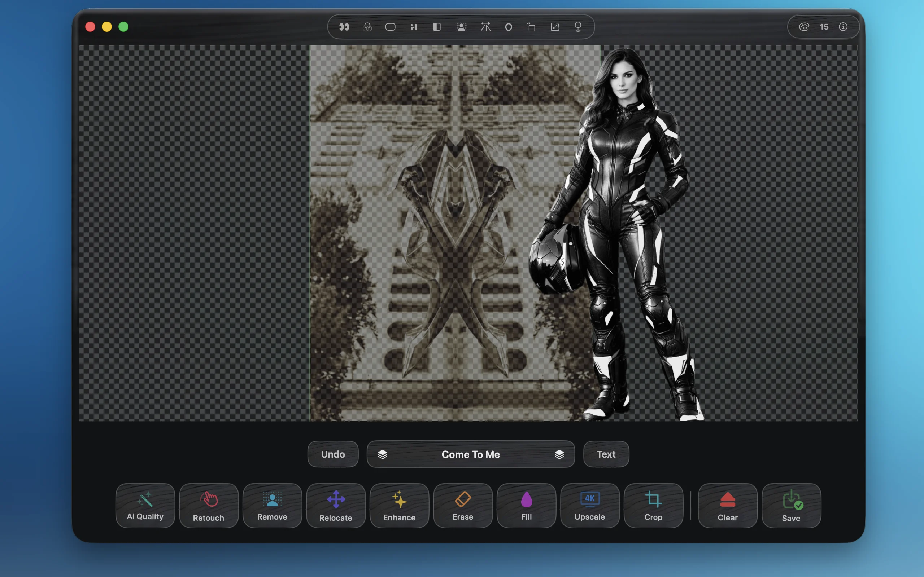Open left layers icon beside Come To Me
Image resolution: width=924 pixels, height=577 pixels.
(x=383, y=454)
